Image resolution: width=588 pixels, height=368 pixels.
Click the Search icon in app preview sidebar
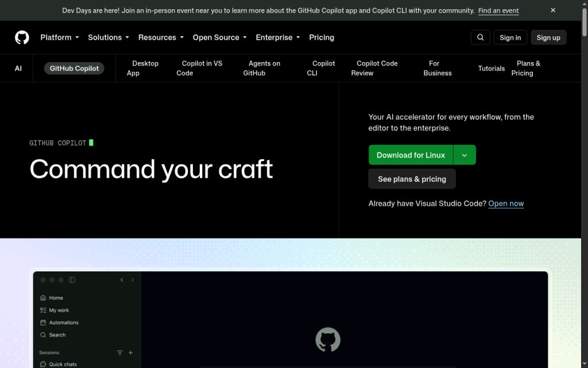[43, 335]
